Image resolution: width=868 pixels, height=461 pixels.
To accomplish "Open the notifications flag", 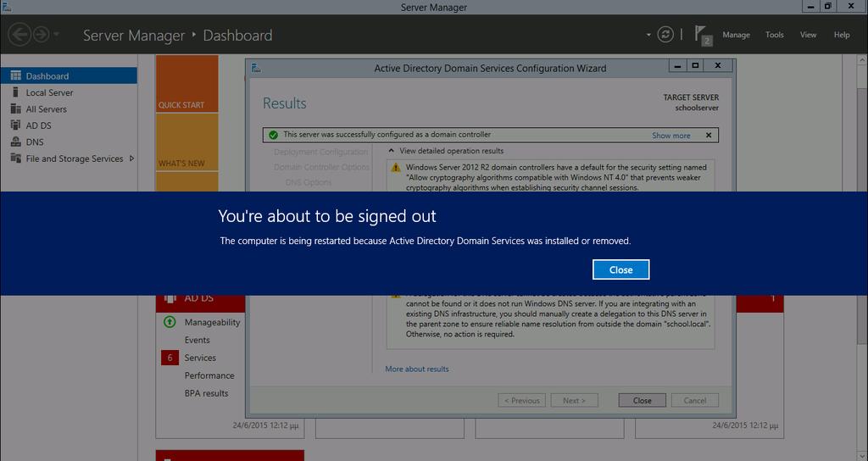I will (x=702, y=35).
